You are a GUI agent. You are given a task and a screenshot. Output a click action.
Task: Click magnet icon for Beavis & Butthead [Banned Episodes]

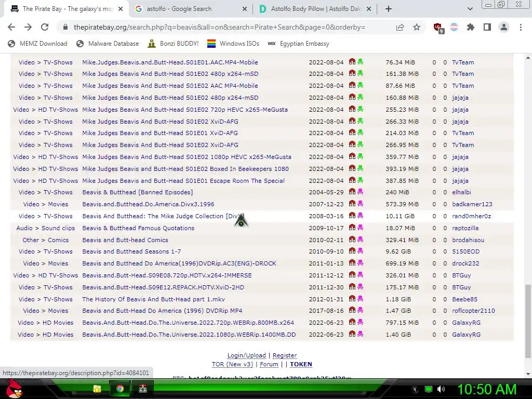tap(352, 192)
